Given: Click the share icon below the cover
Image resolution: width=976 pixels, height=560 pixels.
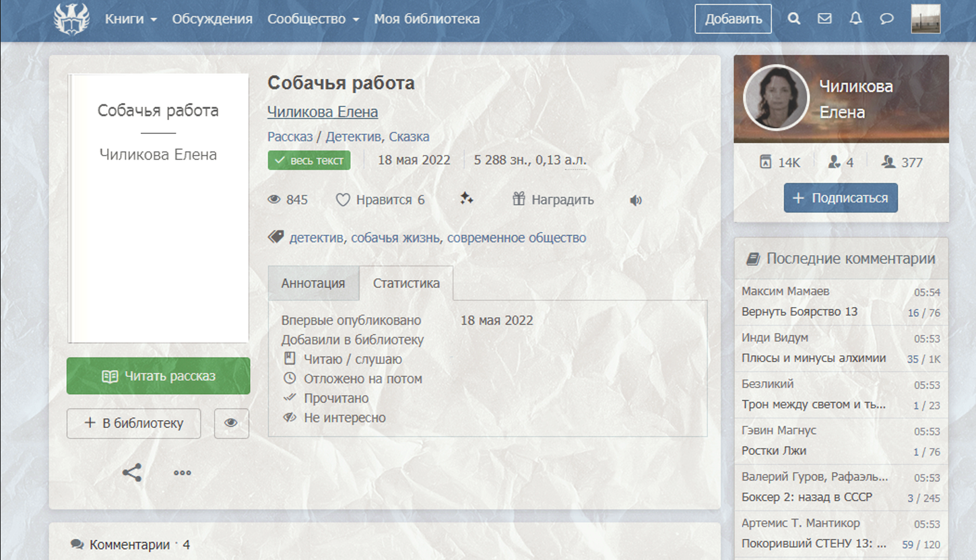Looking at the screenshot, I should 132,473.
